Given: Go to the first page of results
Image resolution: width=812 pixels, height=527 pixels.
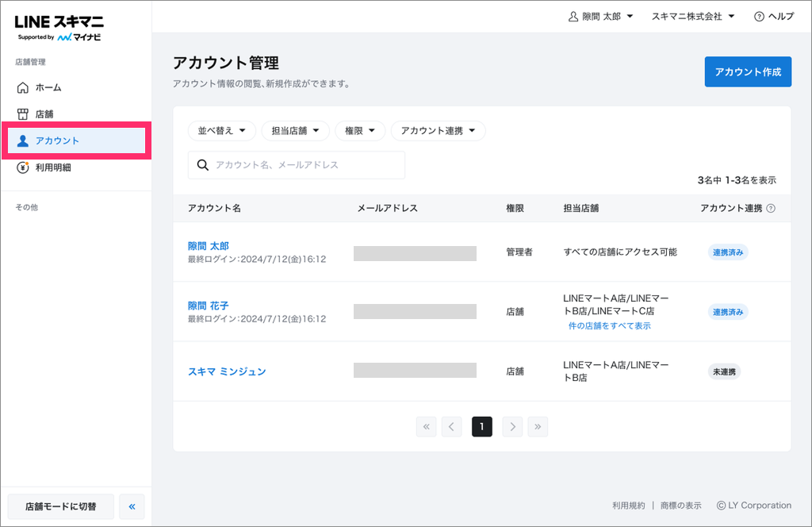Looking at the screenshot, I should pos(427,427).
